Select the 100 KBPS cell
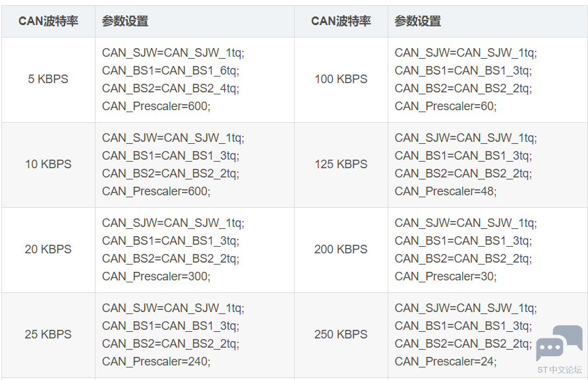The image size is (588, 380). (x=341, y=79)
